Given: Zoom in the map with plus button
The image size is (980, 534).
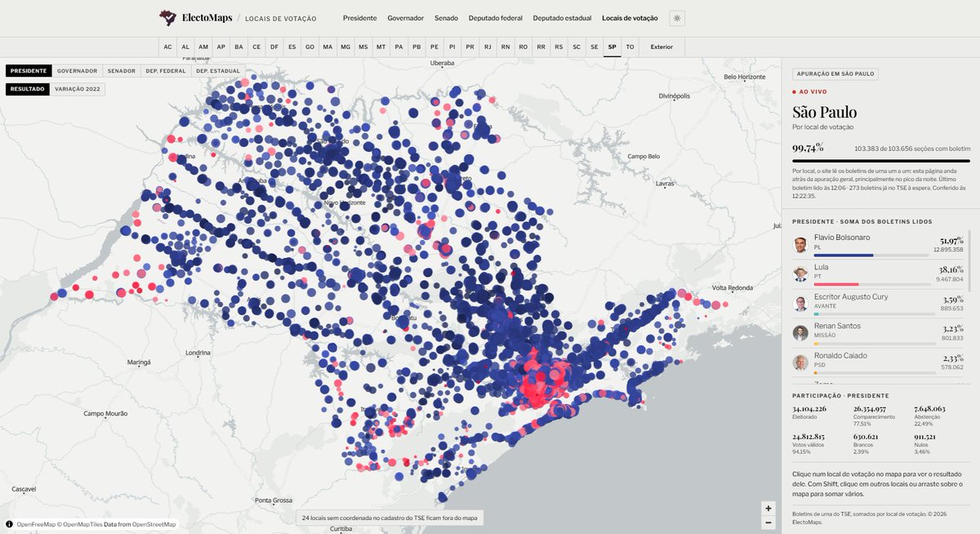Looking at the screenshot, I should [768, 507].
